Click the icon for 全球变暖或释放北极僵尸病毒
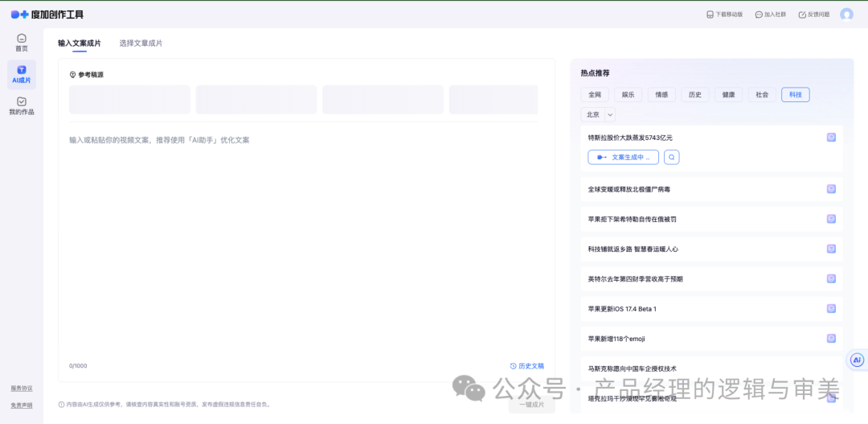This screenshot has height=424, width=868. 831,189
